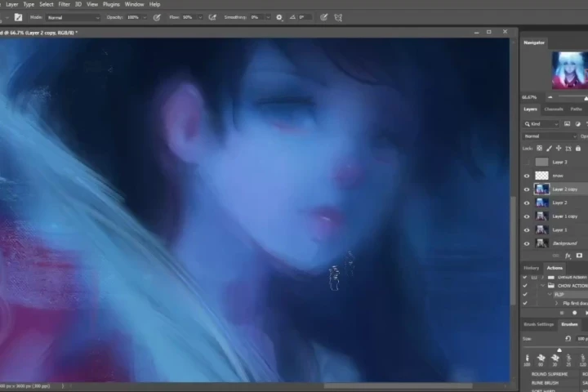Select Layer 2 copy thumbnail
Screen dimensions: 588x392
[541, 189]
